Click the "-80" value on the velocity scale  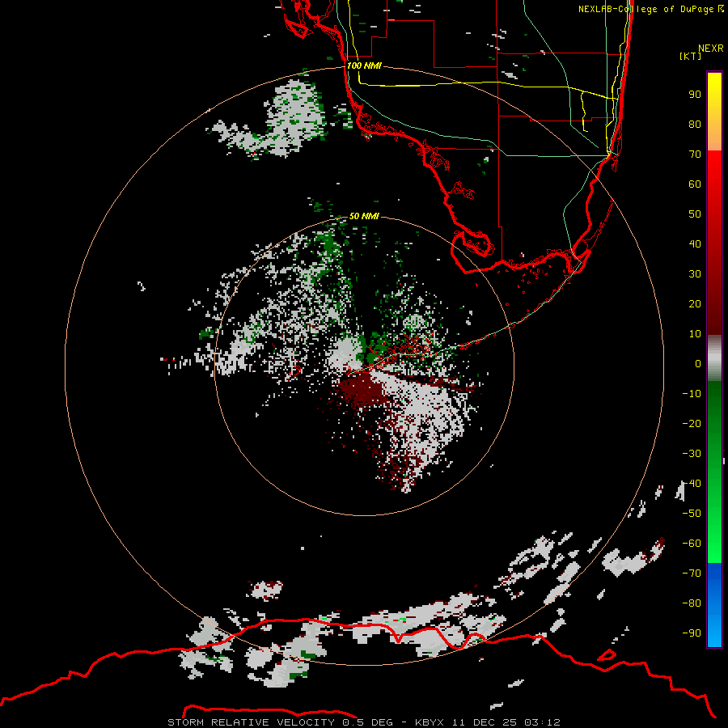tap(692, 603)
